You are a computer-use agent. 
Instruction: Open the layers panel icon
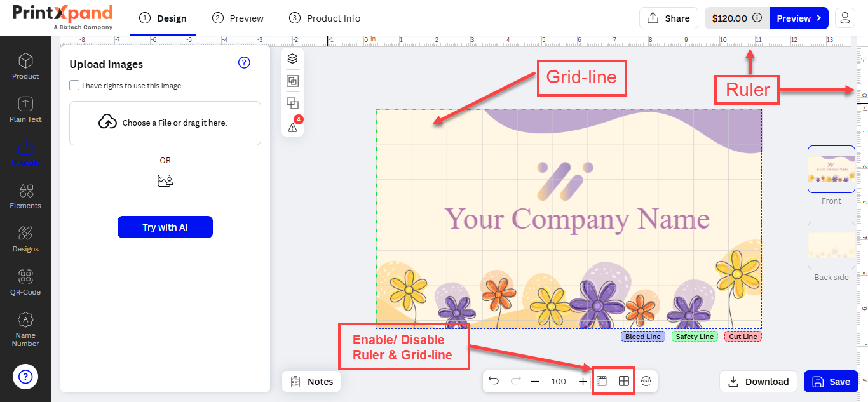(x=292, y=59)
